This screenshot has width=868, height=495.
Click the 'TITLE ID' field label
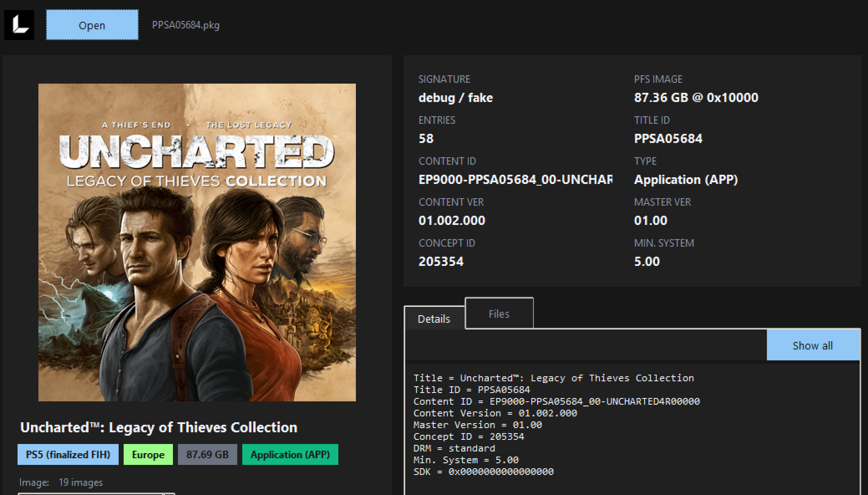tap(652, 120)
